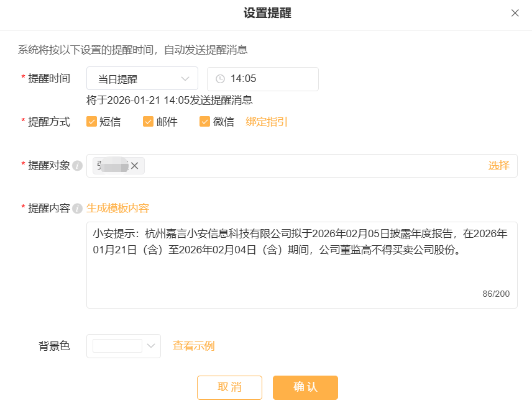This screenshot has height=411, width=532.
Task: Click 生成模板内容 link
Action: click(x=118, y=208)
